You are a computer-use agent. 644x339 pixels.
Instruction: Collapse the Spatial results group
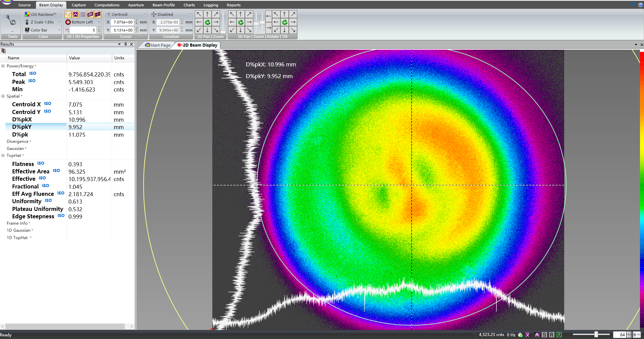[3, 96]
